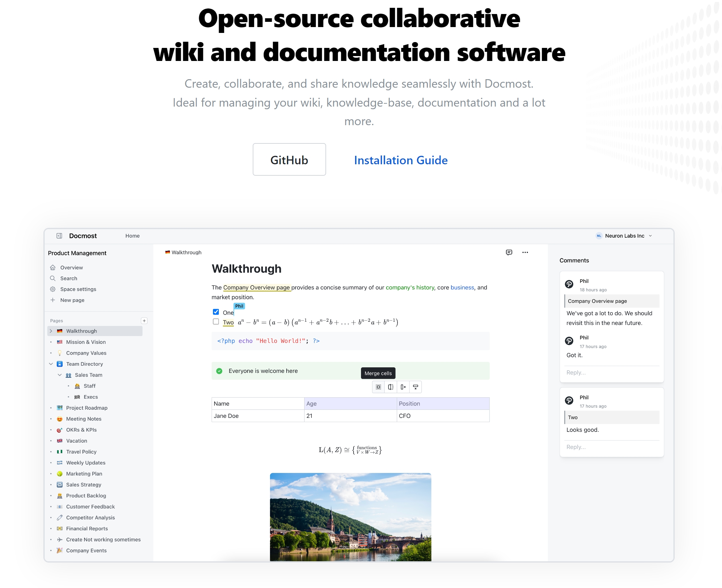Toggle the sidebar collapse icon beside Docmost
722x588 pixels.
coord(59,236)
